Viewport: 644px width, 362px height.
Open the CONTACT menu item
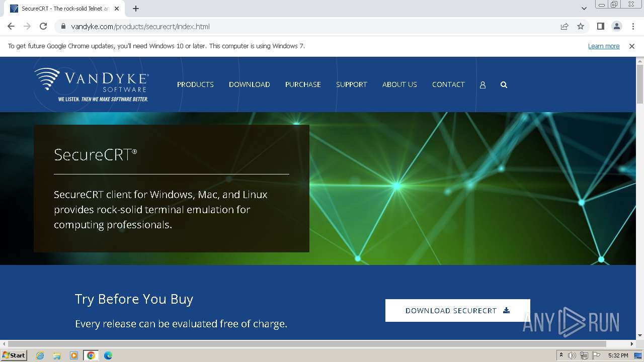[448, 84]
